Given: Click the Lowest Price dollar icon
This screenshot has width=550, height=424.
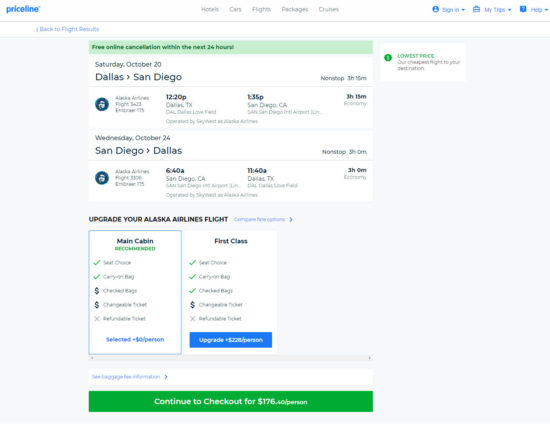Looking at the screenshot, I should click(x=388, y=58).
